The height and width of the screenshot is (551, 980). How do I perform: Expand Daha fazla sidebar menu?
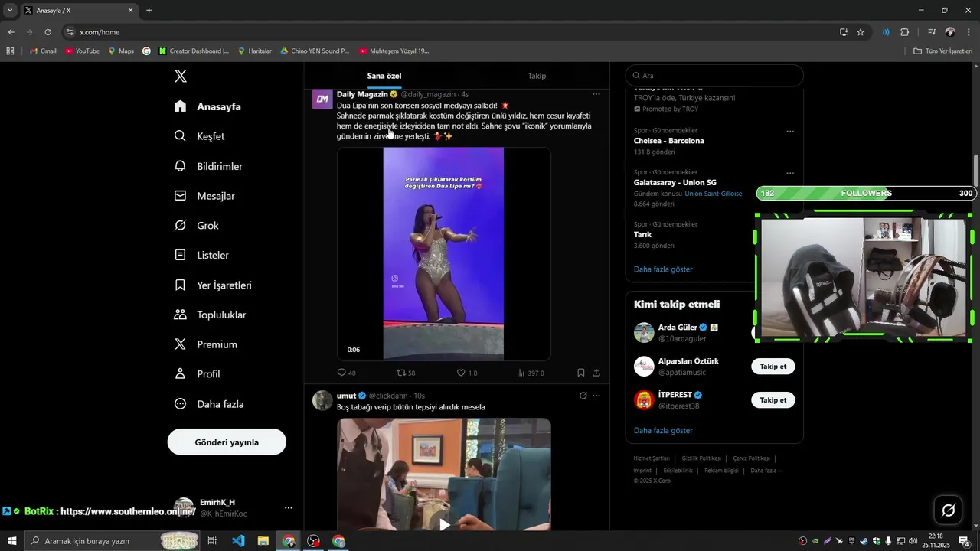pyautogui.click(x=209, y=404)
